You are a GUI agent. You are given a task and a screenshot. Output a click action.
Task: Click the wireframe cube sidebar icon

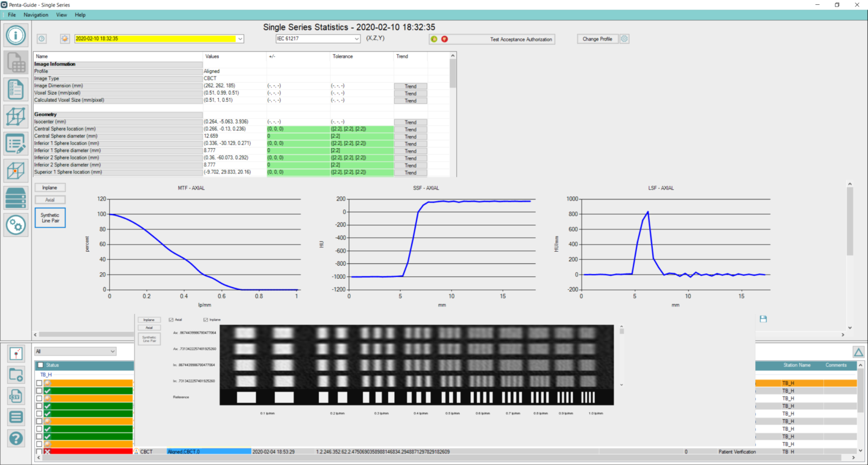point(16,116)
